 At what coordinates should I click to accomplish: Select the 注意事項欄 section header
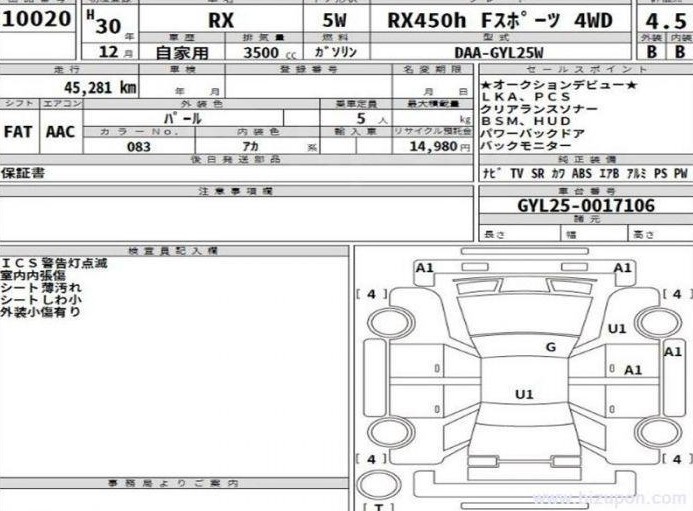(236, 191)
